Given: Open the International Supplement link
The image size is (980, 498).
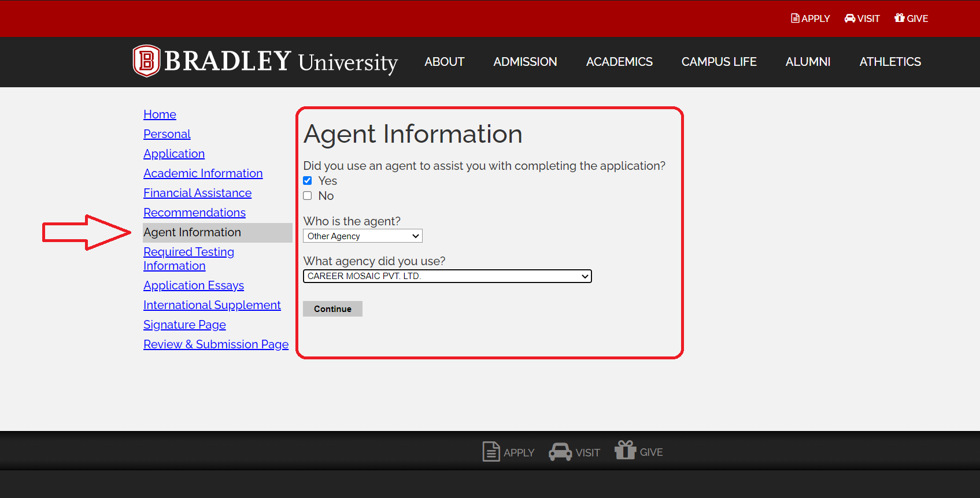Looking at the screenshot, I should [x=212, y=305].
